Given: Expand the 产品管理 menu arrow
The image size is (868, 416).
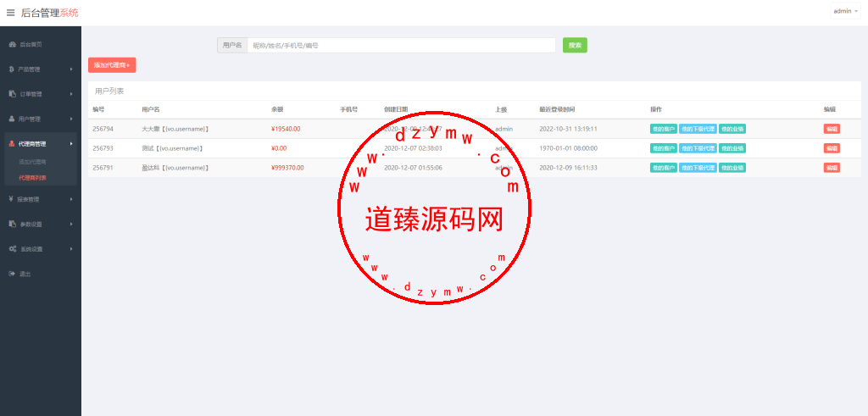Looking at the screenshot, I should pyautogui.click(x=71, y=69).
